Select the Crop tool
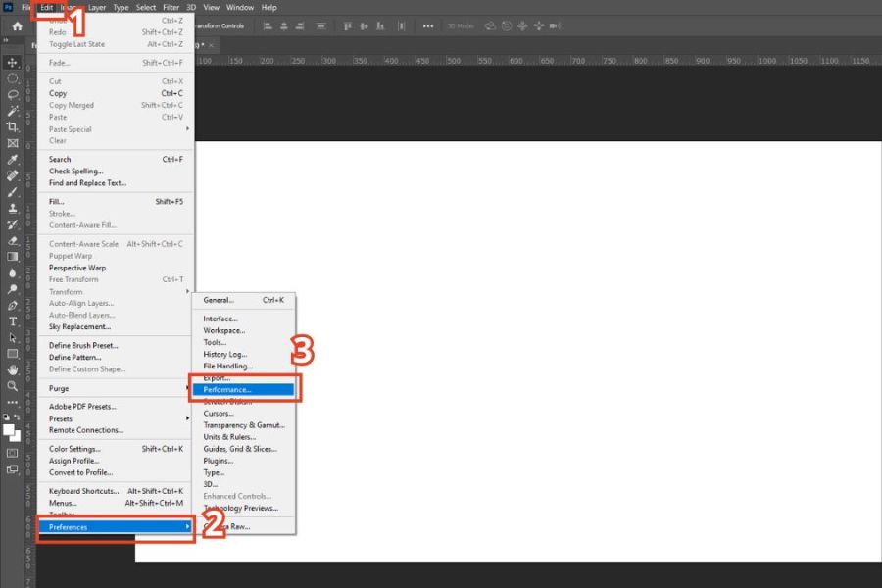 pyautogui.click(x=13, y=127)
